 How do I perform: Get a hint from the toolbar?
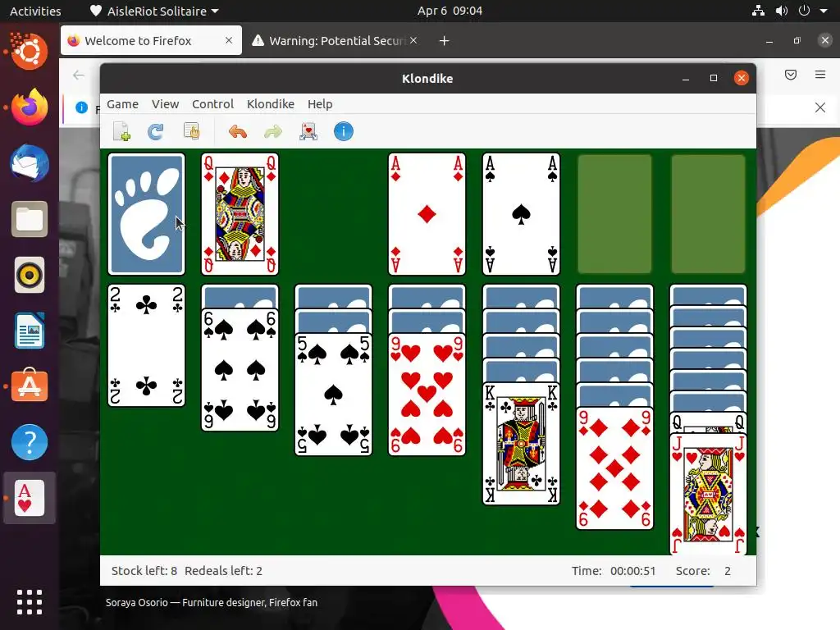(308, 131)
